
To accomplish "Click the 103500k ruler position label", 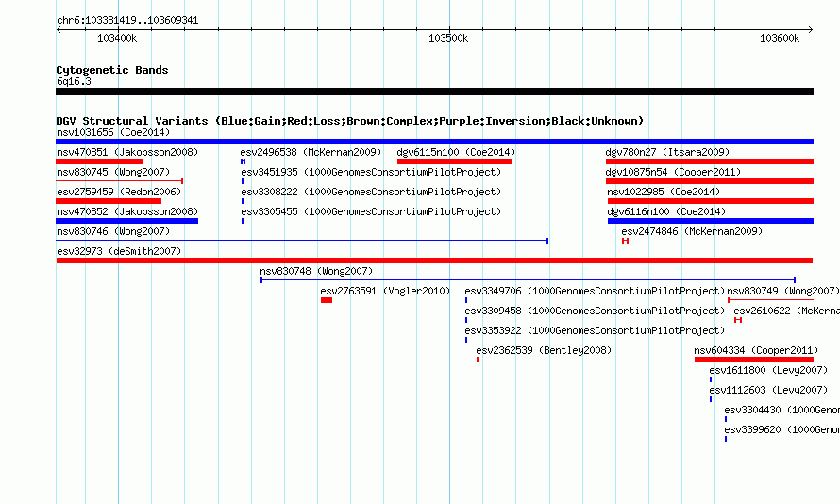I will click(448, 38).
